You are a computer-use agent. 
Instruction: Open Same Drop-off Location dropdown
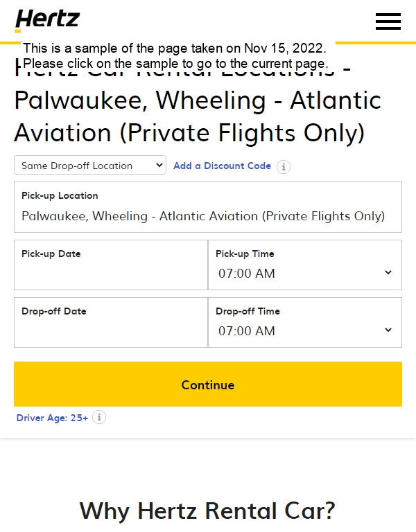90,166
